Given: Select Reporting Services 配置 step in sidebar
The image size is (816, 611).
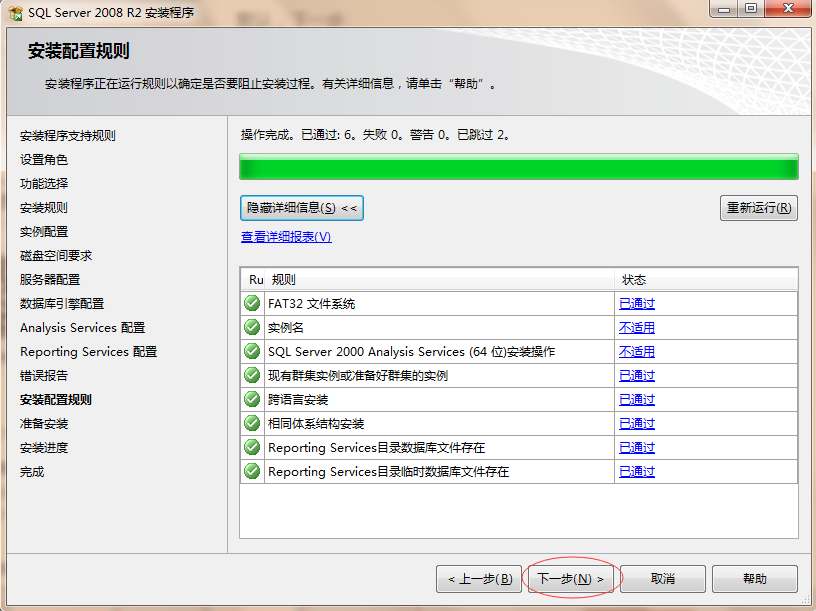Looking at the screenshot, I should point(88,352).
